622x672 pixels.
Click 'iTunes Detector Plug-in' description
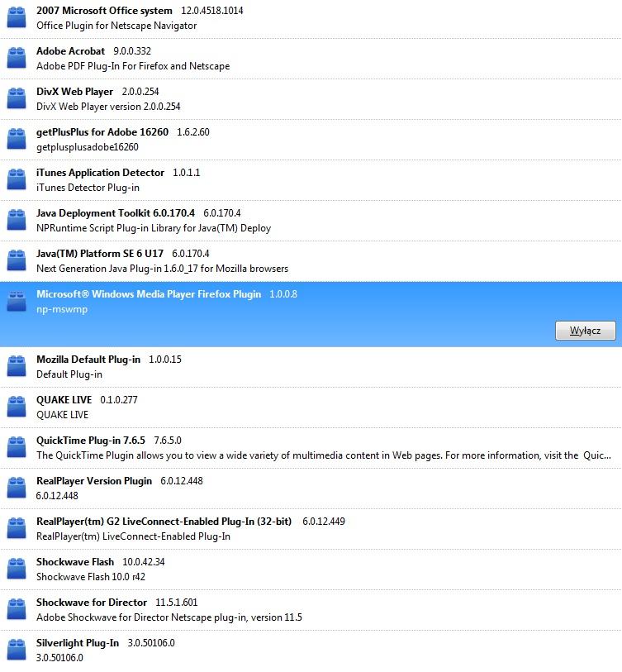[88, 188]
